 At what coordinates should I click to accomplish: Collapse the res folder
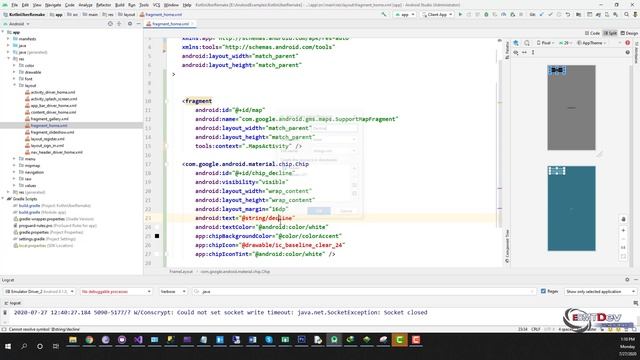click(x=8, y=59)
